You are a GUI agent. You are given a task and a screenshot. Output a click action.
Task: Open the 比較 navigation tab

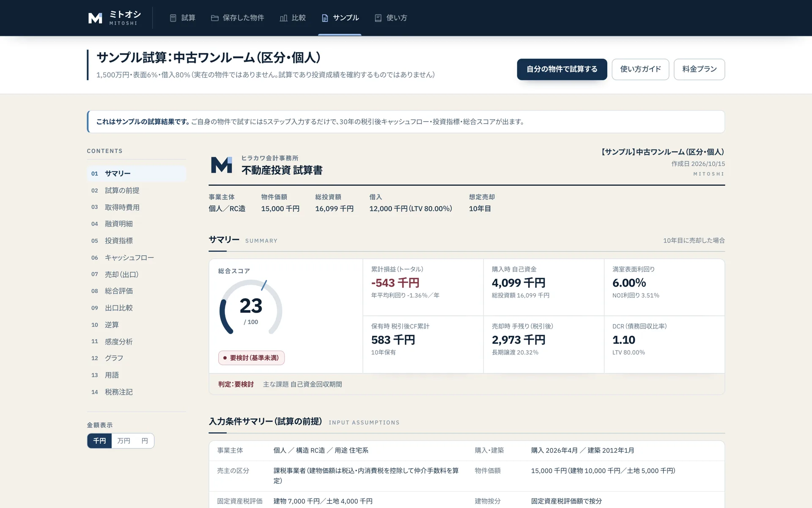tap(293, 18)
